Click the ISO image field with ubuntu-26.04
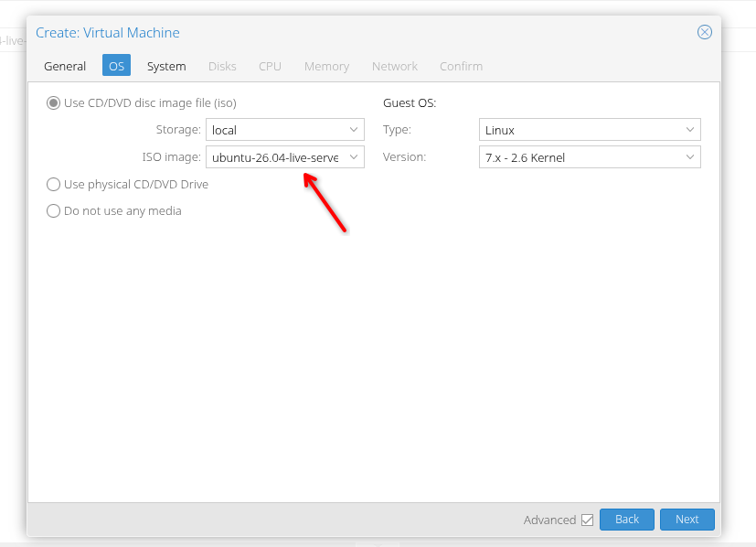Viewport: 756px width, 547px height. coord(285,157)
